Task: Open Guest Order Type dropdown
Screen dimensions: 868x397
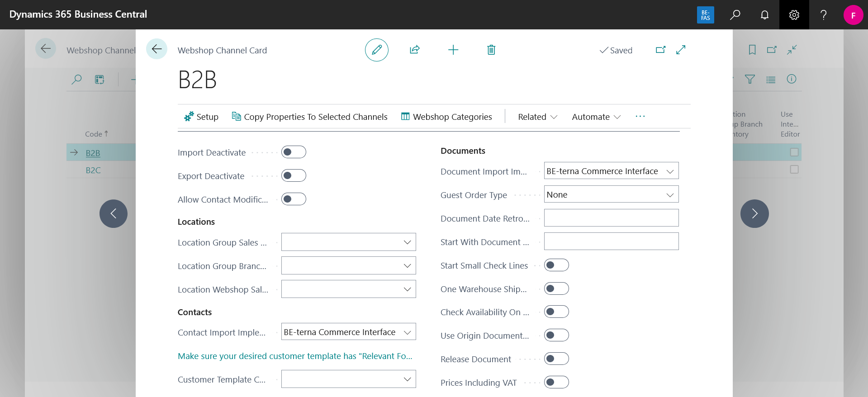Action: coord(670,195)
